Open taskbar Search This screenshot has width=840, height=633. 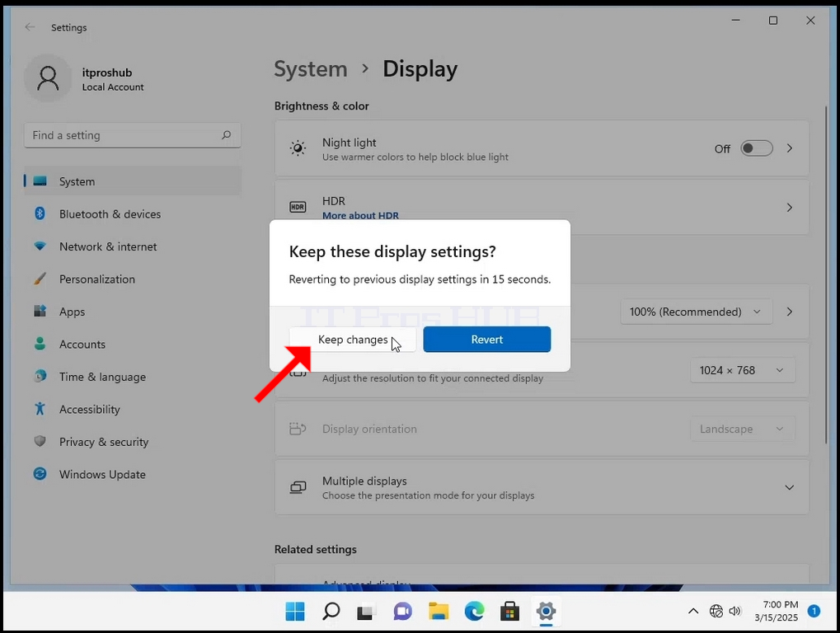tap(331, 611)
